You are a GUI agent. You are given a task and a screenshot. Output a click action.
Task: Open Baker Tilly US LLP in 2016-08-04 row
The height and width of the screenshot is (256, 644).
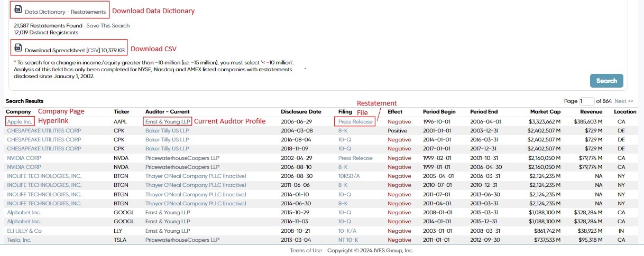click(167, 140)
